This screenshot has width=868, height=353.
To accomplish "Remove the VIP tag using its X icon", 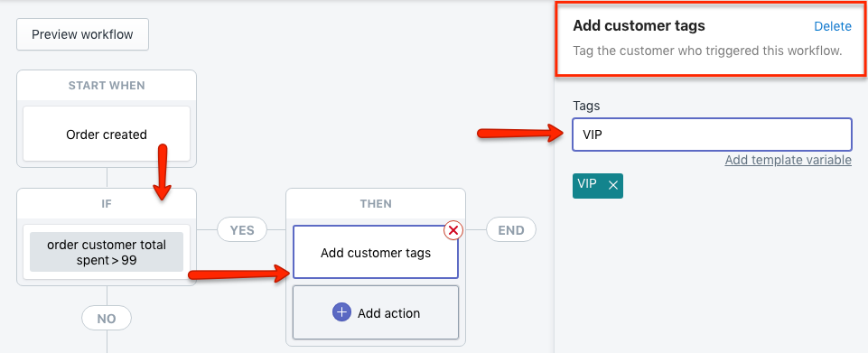I will point(612,185).
